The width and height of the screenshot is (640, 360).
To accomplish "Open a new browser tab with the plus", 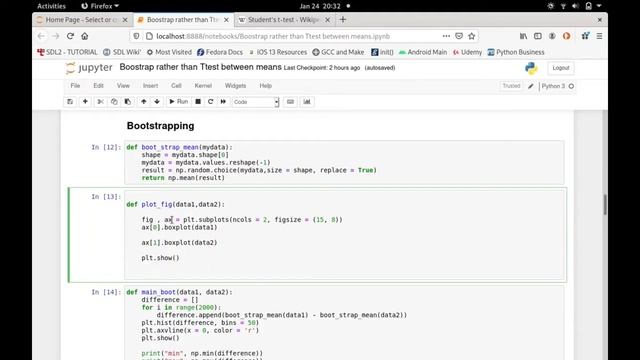I will [x=343, y=19].
